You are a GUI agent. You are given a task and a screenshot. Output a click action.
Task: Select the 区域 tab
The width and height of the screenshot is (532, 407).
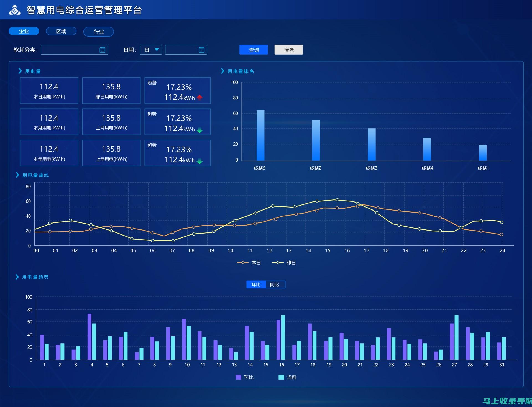click(x=61, y=31)
